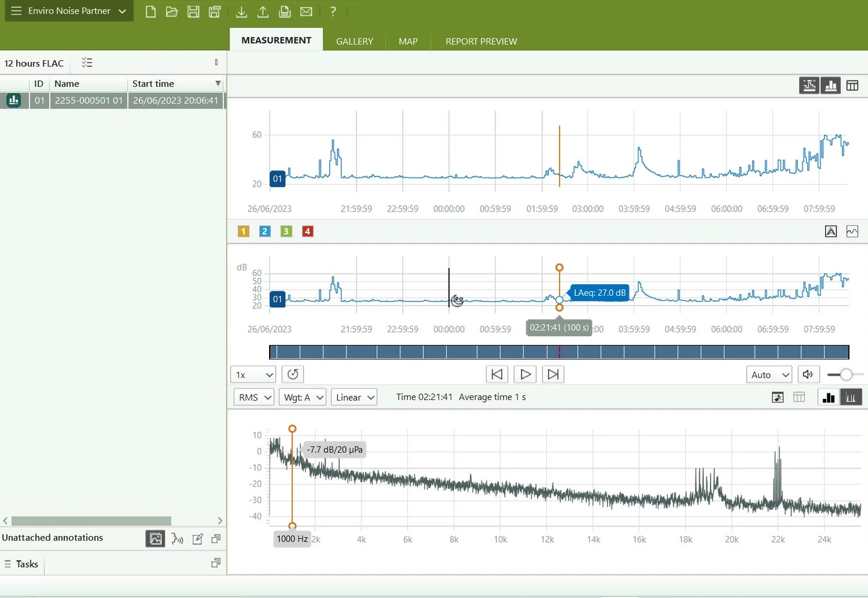Click the LAeq: 27.0 dB readout label

(600, 293)
